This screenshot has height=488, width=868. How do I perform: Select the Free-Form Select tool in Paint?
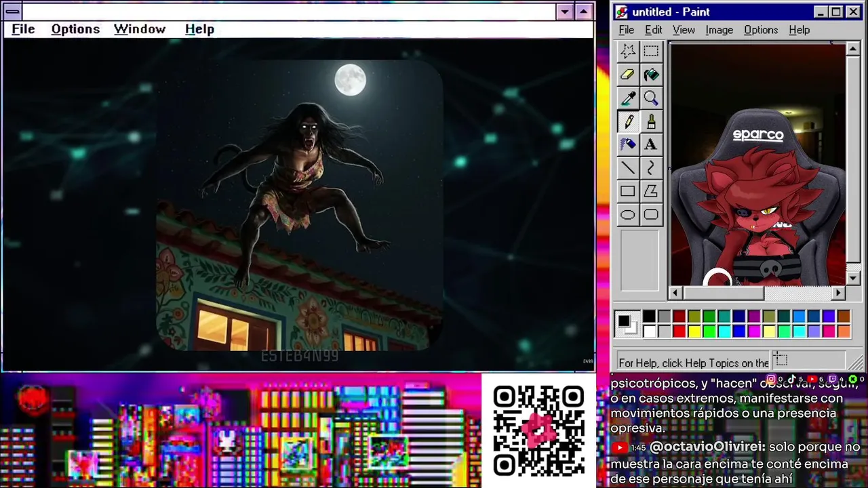(x=628, y=51)
